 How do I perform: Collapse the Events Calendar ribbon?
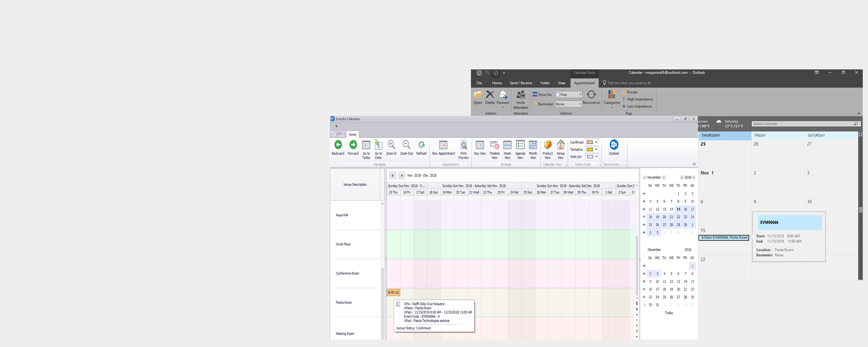tap(694, 164)
